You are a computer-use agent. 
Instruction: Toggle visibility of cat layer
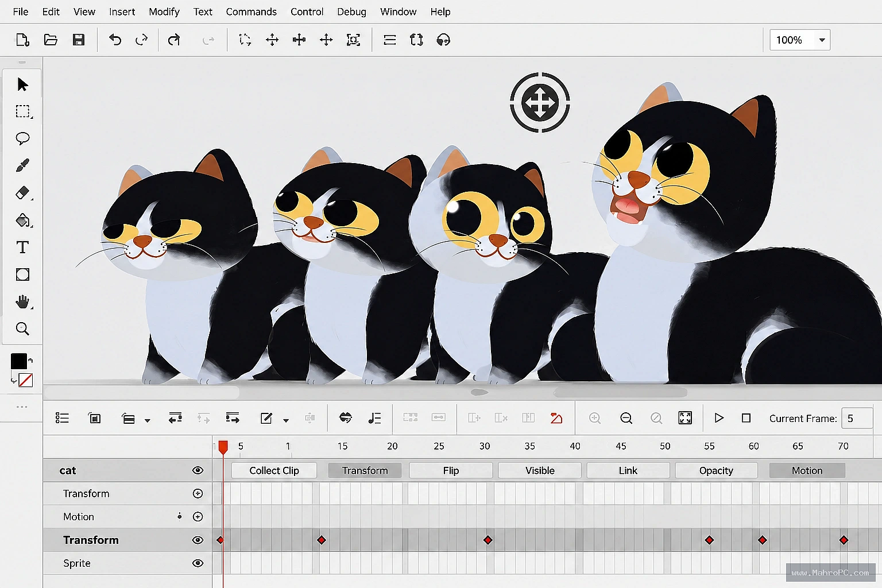pos(198,470)
